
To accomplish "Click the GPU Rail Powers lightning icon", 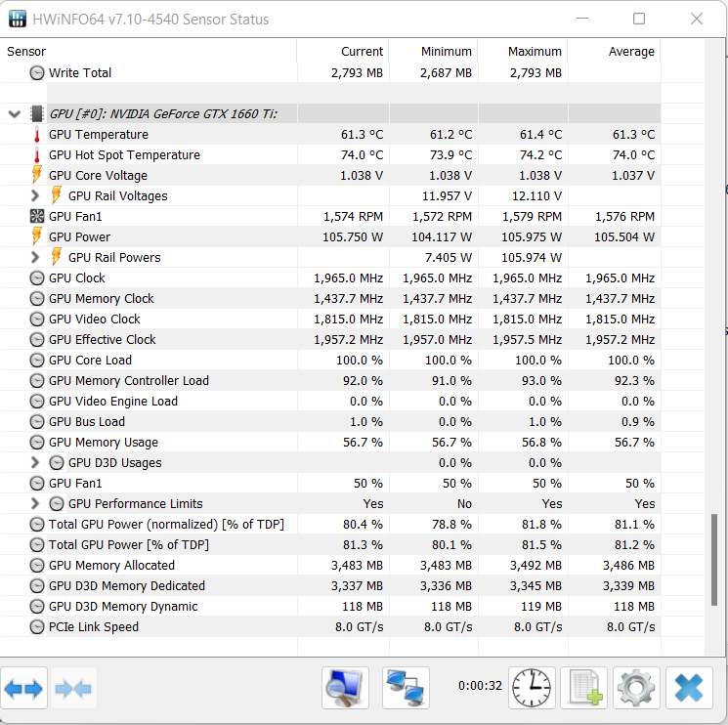I will 56,258.
